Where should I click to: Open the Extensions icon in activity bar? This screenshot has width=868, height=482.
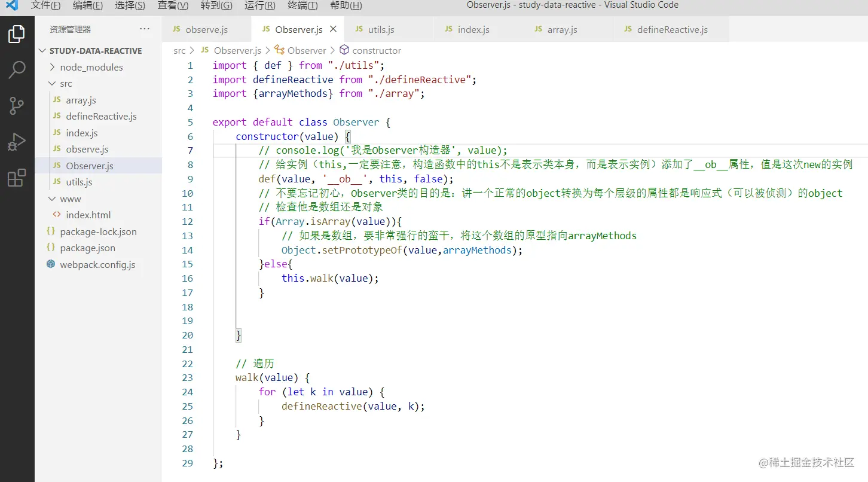17,178
